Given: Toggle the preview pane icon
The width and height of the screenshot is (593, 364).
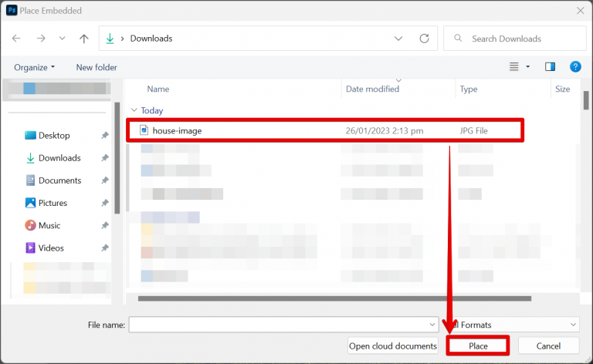Looking at the screenshot, I should click(550, 67).
